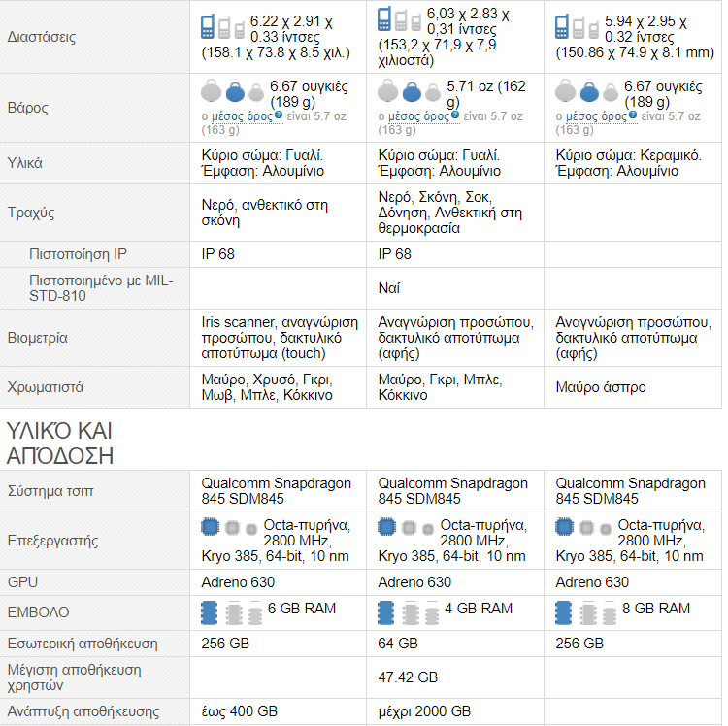Click the μέχρι 2000 GB expansion value
The width and height of the screenshot is (728, 726).
(424, 711)
